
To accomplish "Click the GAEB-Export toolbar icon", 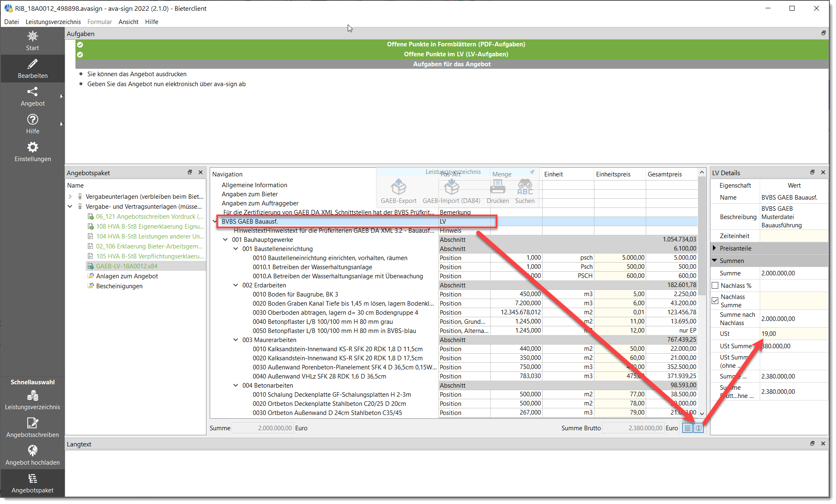I will (398, 191).
